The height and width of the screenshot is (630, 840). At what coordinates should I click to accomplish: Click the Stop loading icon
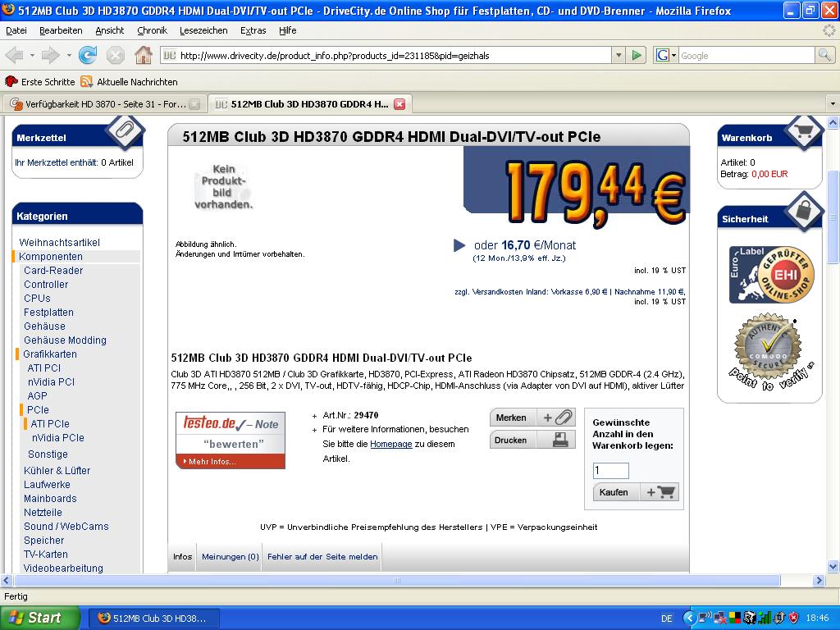[x=115, y=55]
